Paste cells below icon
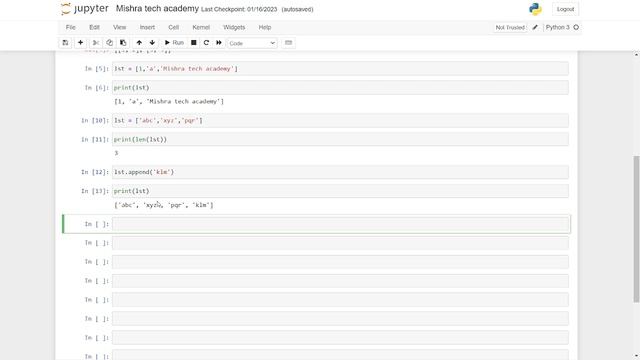 (123, 43)
